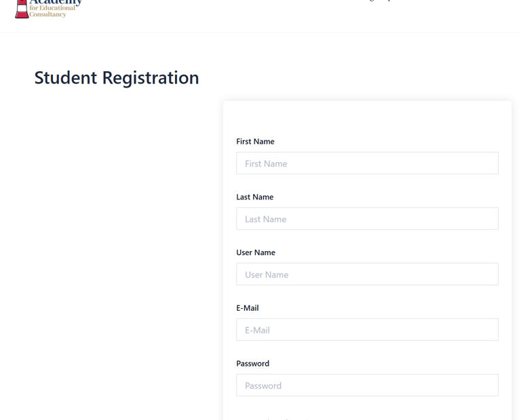Click the word Registration in the heading
521x420 pixels.
(x=151, y=78)
